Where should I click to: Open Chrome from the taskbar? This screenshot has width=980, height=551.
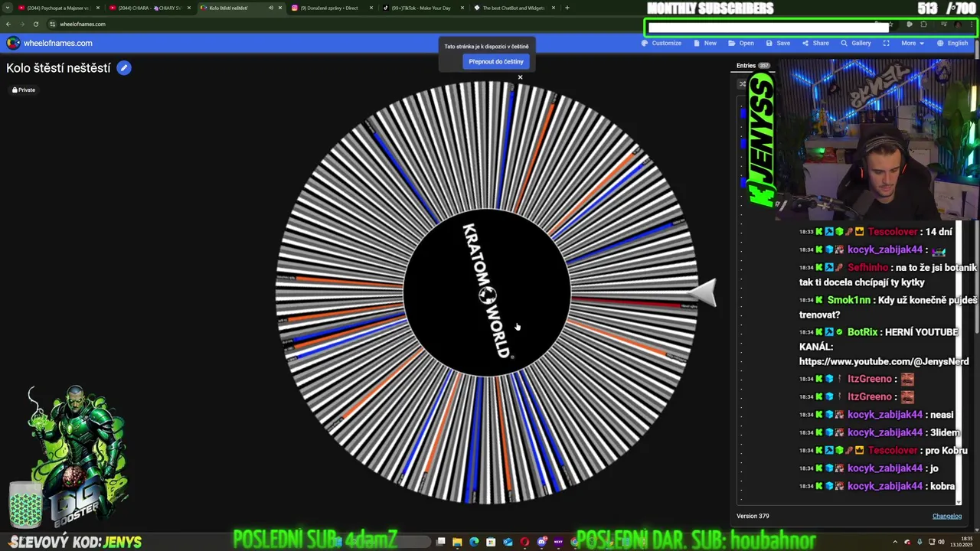point(575,542)
